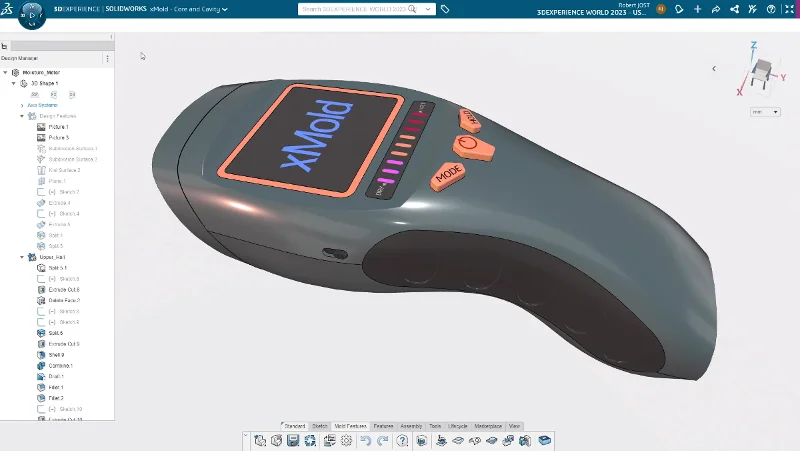800x451 pixels.
Task: Switch to the Sketch tab
Action: (320, 426)
